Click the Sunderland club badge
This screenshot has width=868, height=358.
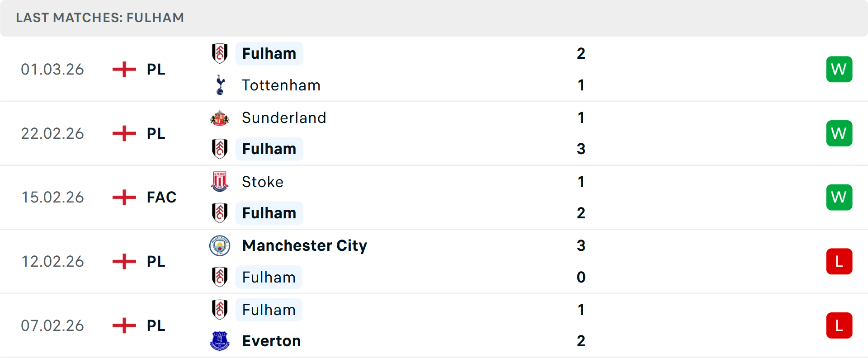point(220,118)
